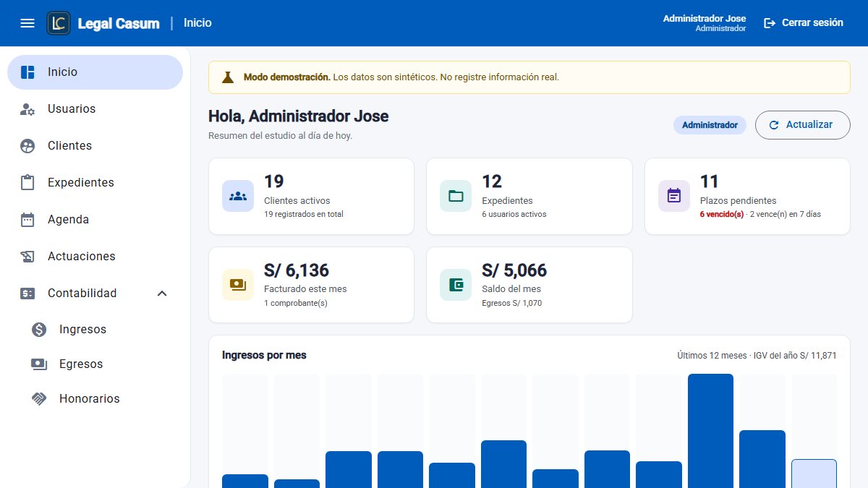Image resolution: width=868 pixels, height=488 pixels.
Task: Click '6 usuarios activos' text
Action: click(x=514, y=214)
